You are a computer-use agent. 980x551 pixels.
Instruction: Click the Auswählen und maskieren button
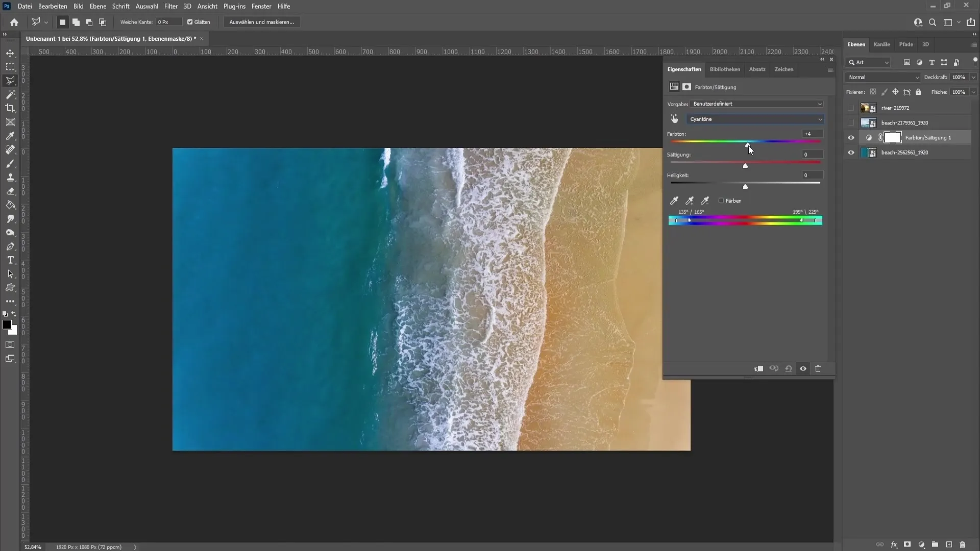[x=261, y=21]
